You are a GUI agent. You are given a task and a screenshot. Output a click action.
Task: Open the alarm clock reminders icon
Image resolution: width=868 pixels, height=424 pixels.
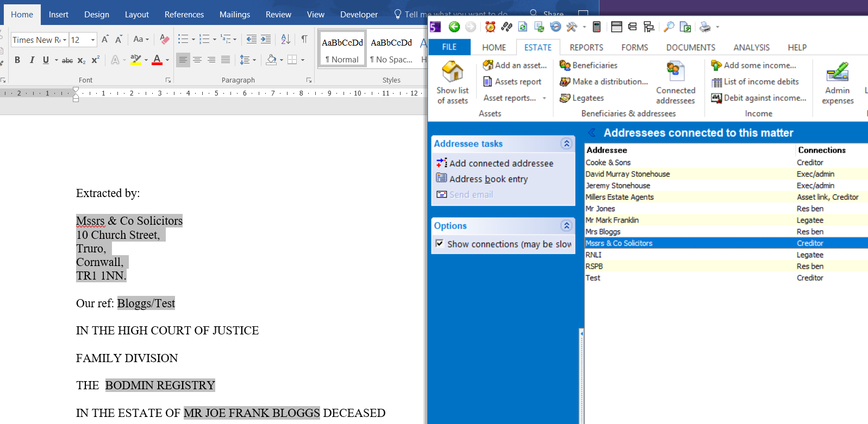[x=490, y=27]
